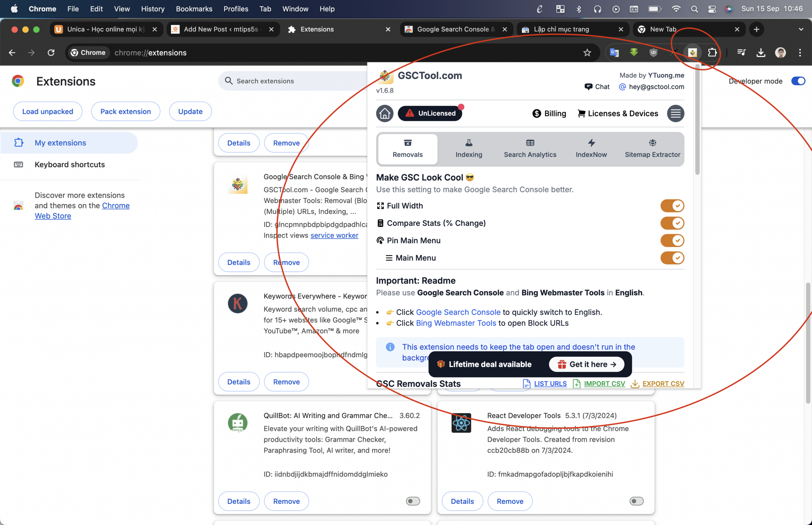
Task: Select My extensions in sidebar
Action: pyautogui.click(x=69, y=143)
